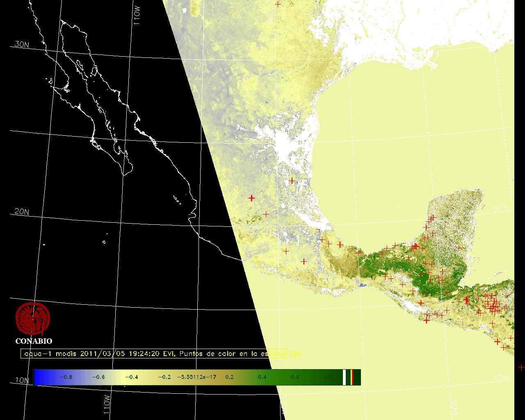The width and height of the screenshot is (525, 420).
Task: Click the -0.4 value on the color scale
Action: 131,377
